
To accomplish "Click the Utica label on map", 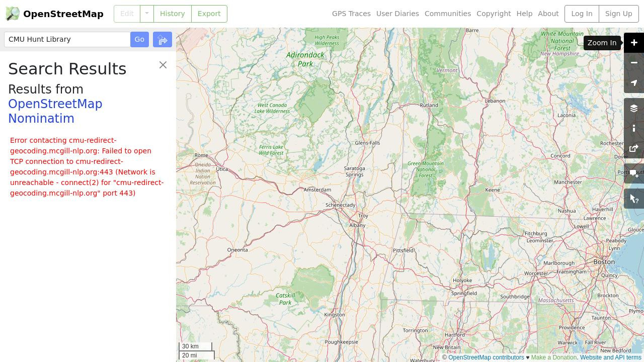I will (x=222, y=169).
